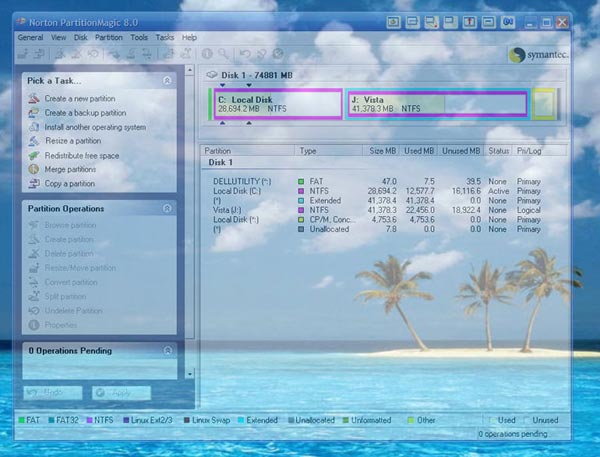The width and height of the screenshot is (600, 457).
Task: Click the Status column header
Action: (499, 151)
